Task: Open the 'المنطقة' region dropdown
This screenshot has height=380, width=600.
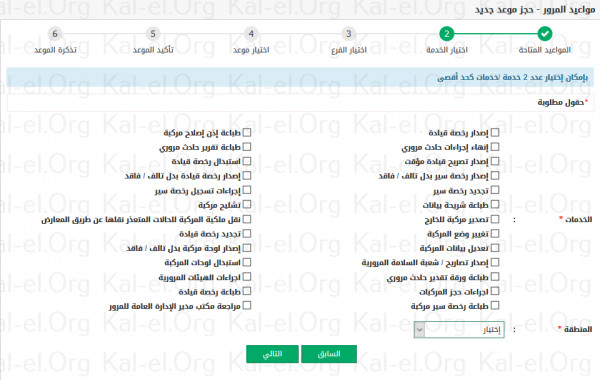Action: point(459,329)
